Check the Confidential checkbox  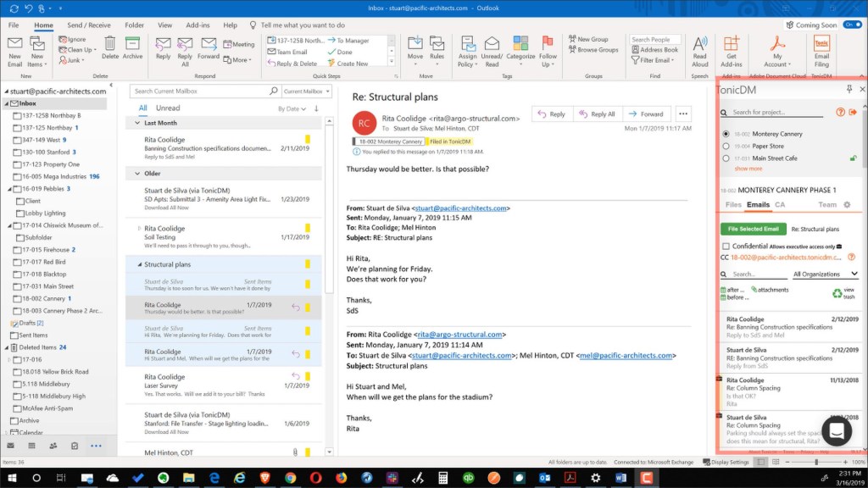(726, 247)
